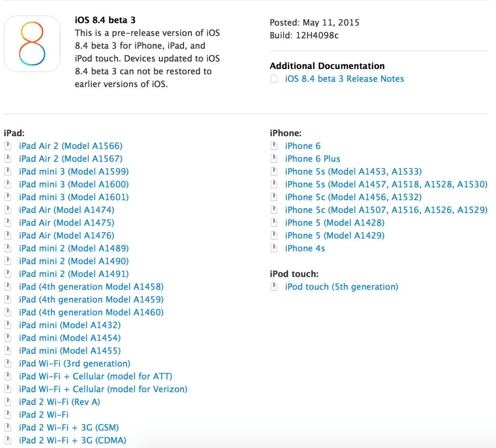Screen dimensions: 496x448
Task: Click the file icon next to iPod touch (5th generation)
Action: click(x=274, y=286)
